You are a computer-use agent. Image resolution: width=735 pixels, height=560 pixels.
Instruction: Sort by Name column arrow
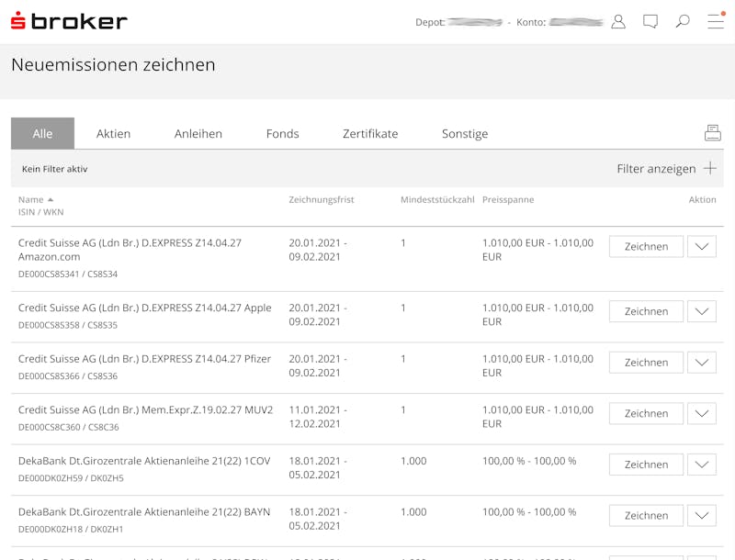coord(51,200)
